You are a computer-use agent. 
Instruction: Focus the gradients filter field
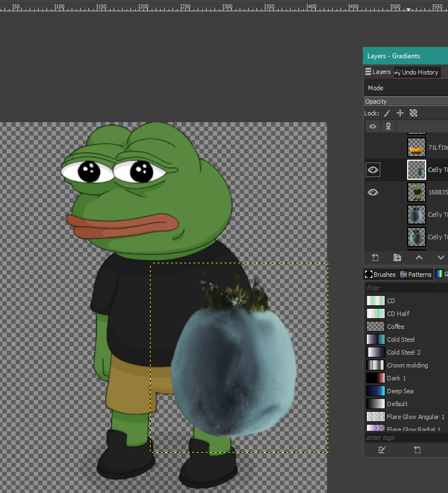click(x=406, y=288)
